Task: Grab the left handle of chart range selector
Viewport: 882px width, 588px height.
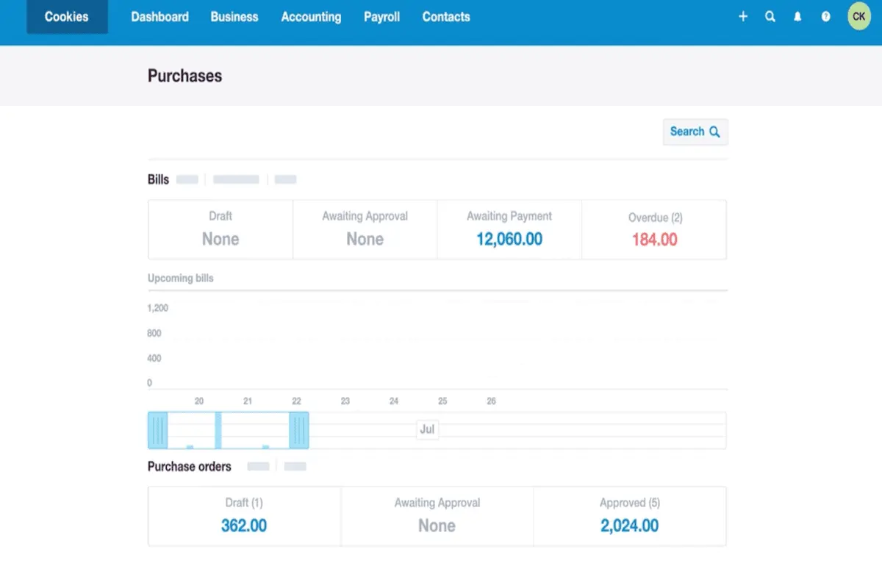Action: point(158,430)
